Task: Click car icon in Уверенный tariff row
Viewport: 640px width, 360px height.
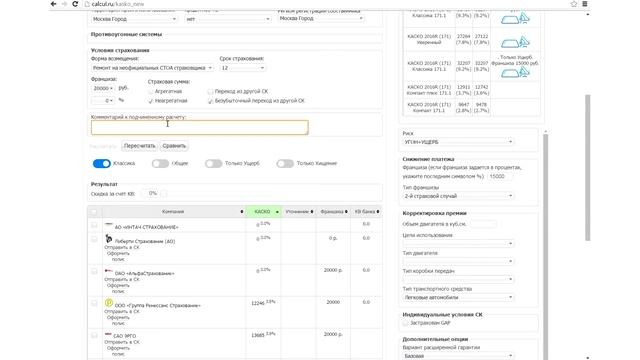Action: [x=515, y=42]
